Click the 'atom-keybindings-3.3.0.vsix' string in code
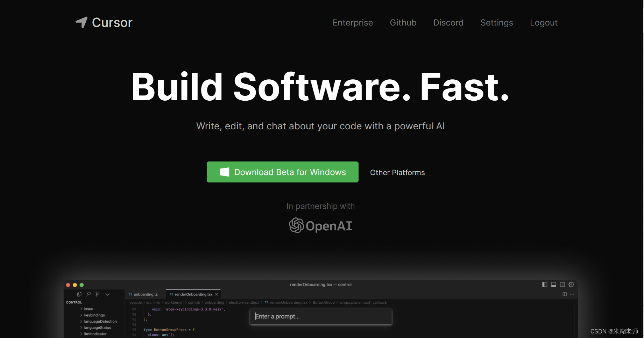Viewport: 644px width, 338px height. (194, 309)
